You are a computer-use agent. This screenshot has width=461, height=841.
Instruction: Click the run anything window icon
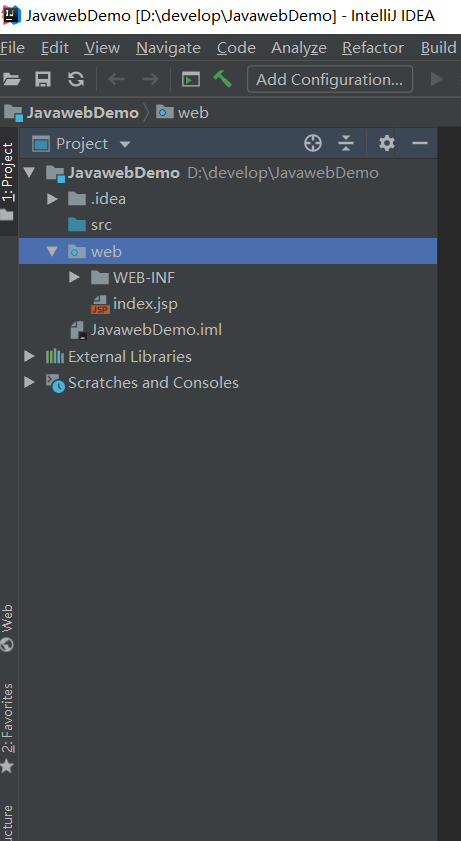pyautogui.click(x=190, y=79)
